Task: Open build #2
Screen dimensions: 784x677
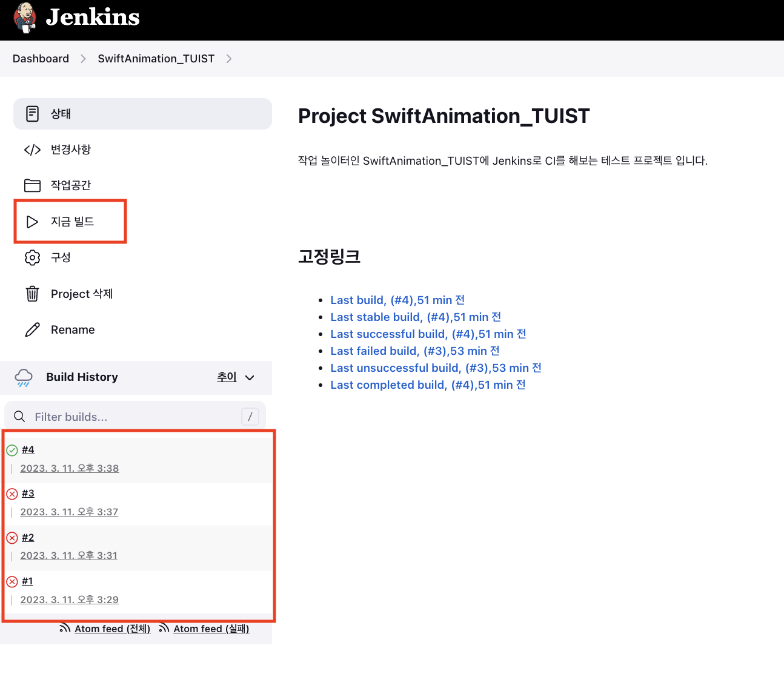Action: point(28,537)
